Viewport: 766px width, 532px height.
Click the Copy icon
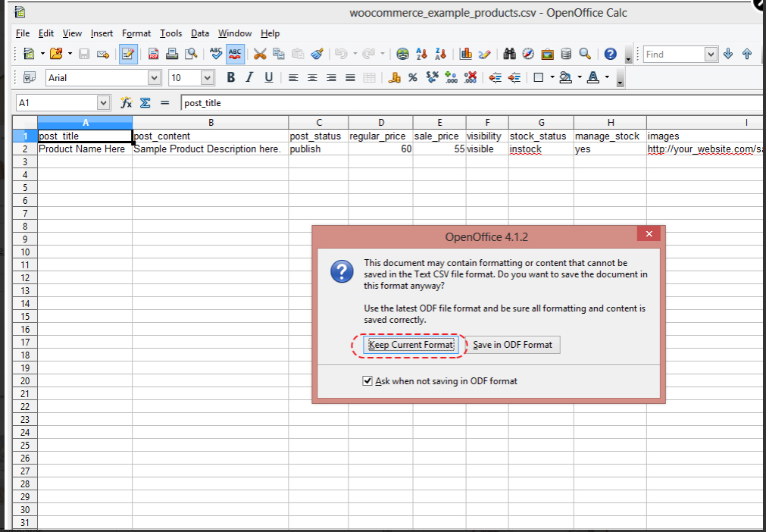click(x=279, y=55)
